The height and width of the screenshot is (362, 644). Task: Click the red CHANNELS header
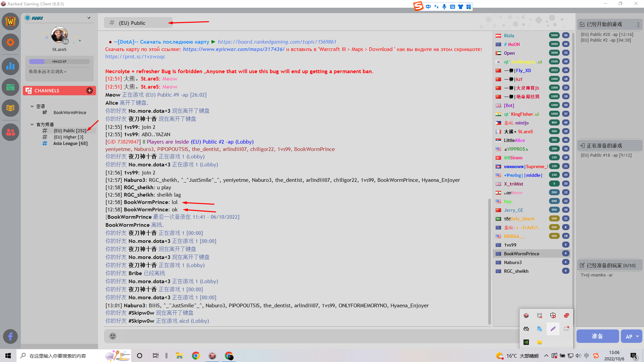point(59,91)
